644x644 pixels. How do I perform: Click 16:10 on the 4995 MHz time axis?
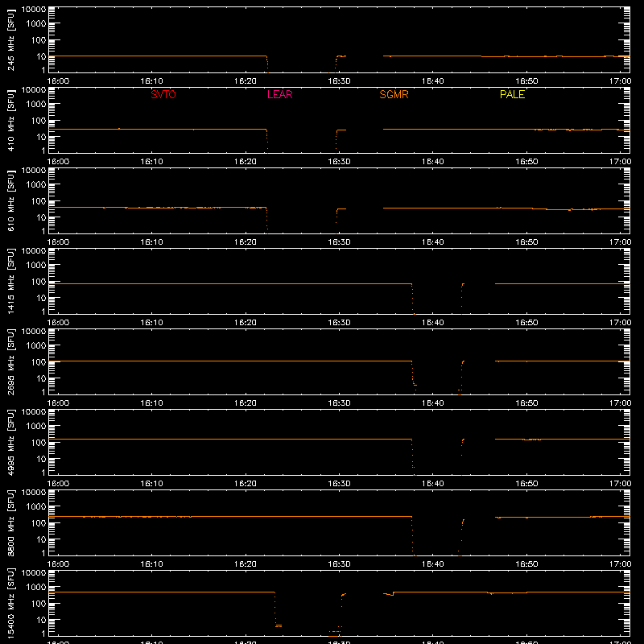pyautogui.click(x=151, y=484)
